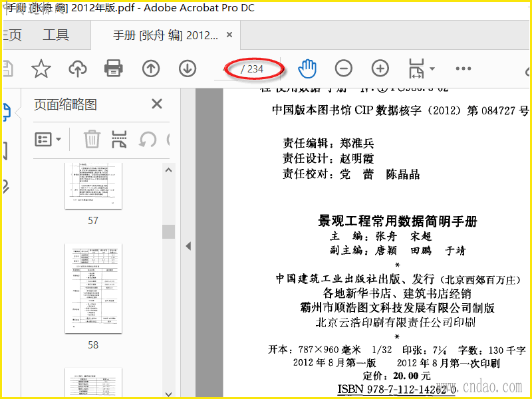Delete selected pages with trash icon
Image resolution: width=532 pixels, height=399 pixels.
coord(92,139)
